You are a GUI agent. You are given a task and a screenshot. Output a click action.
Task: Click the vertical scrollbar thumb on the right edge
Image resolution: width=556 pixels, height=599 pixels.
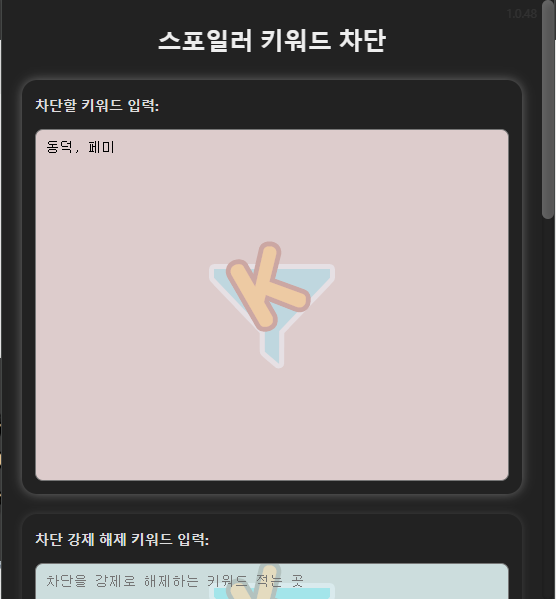tap(548, 110)
